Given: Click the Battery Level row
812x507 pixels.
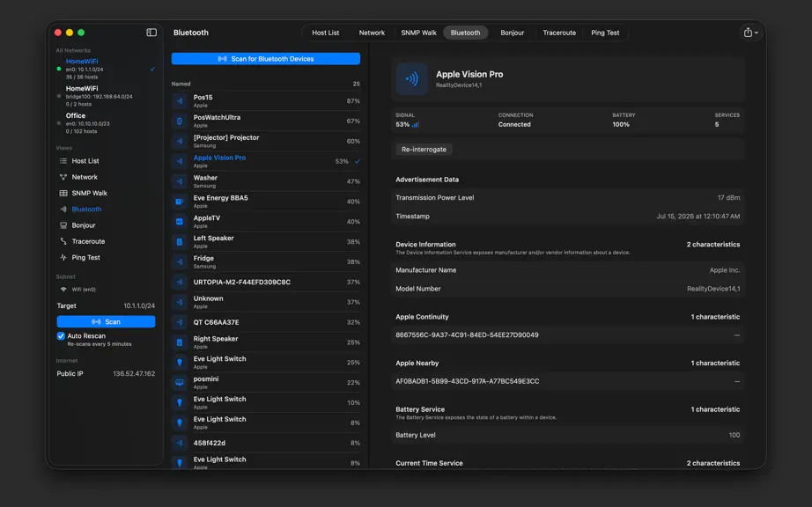Looking at the screenshot, I should point(567,435).
